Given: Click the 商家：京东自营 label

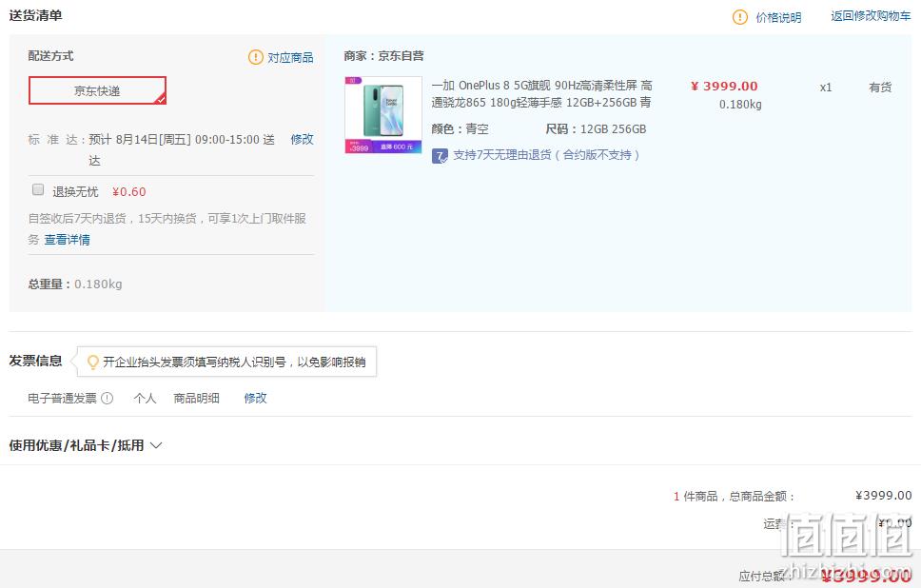Looking at the screenshot, I should click(384, 56).
